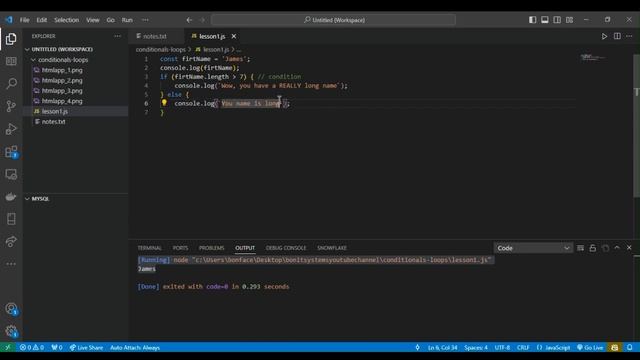Screen dimensions: 640x360
Task: Open the View menu
Action: tap(93, 20)
